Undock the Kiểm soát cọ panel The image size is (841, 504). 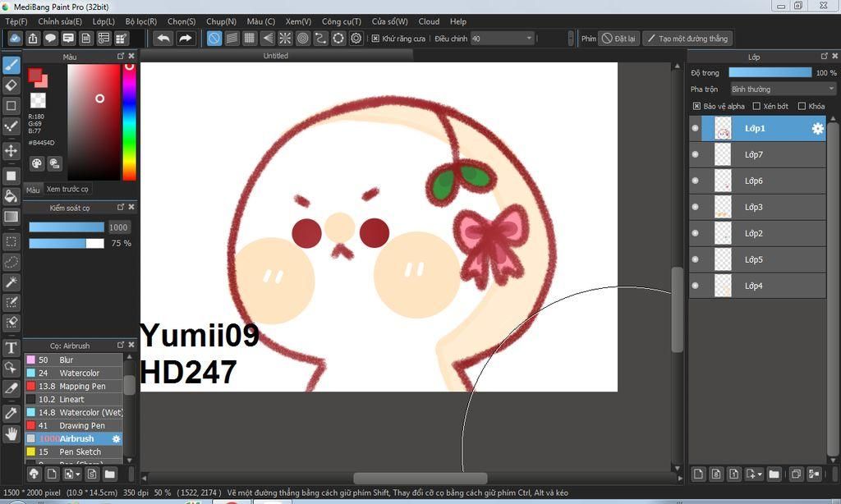point(121,207)
